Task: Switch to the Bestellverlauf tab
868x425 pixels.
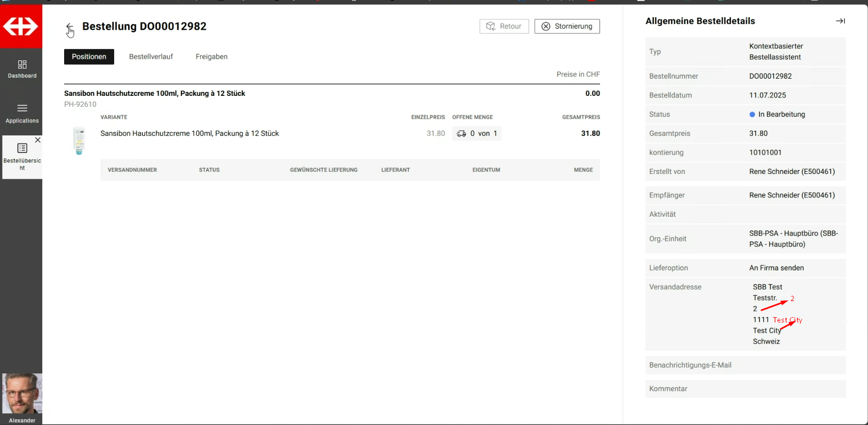Action: tap(151, 57)
